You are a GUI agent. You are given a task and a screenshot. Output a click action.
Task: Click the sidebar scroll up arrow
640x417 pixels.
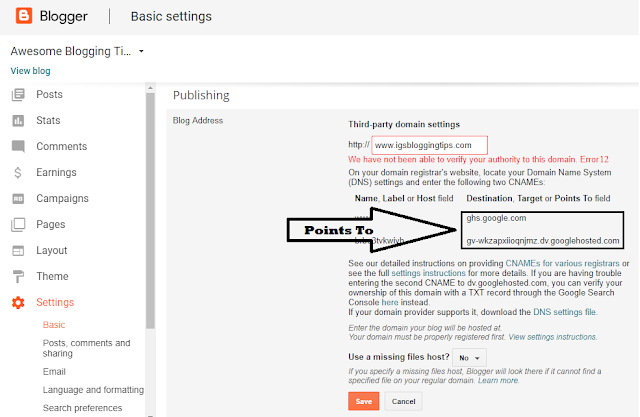[150, 88]
